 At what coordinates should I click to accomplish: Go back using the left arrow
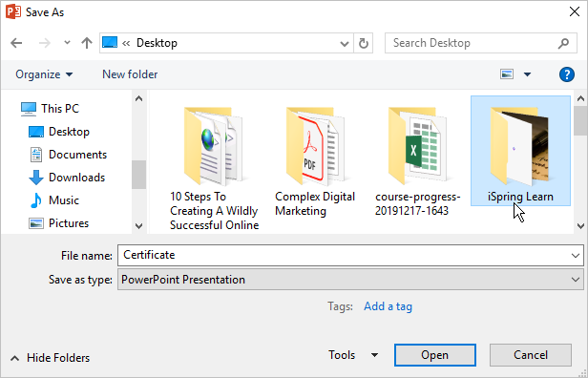(x=16, y=43)
